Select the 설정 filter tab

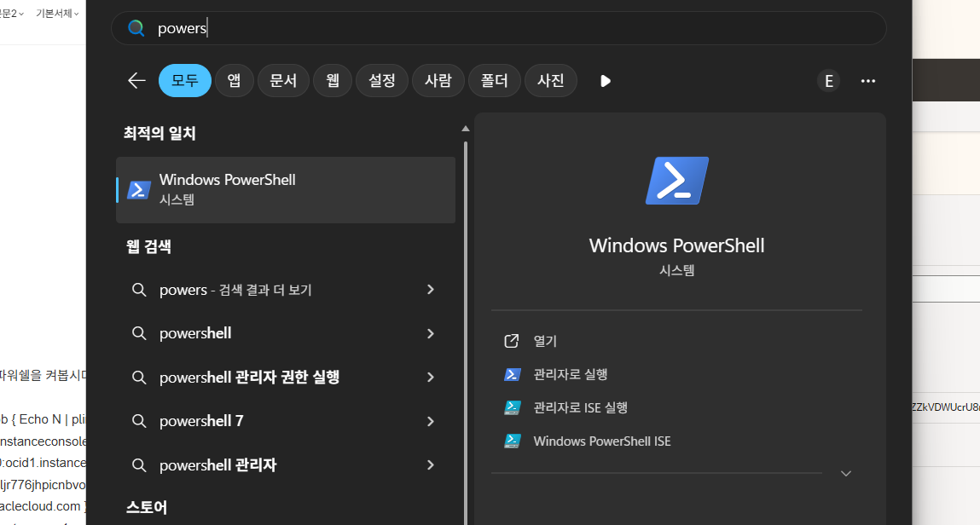[382, 80]
